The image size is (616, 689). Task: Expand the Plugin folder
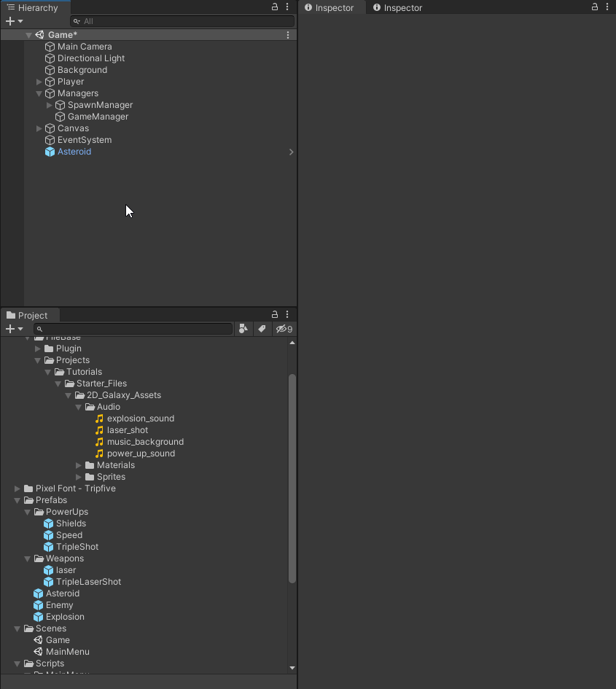pos(37,349)
